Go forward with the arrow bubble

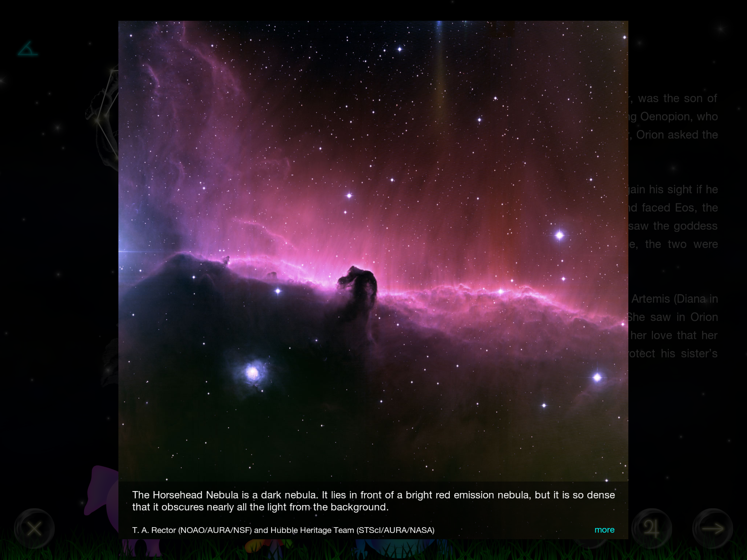tap(713, 528)
